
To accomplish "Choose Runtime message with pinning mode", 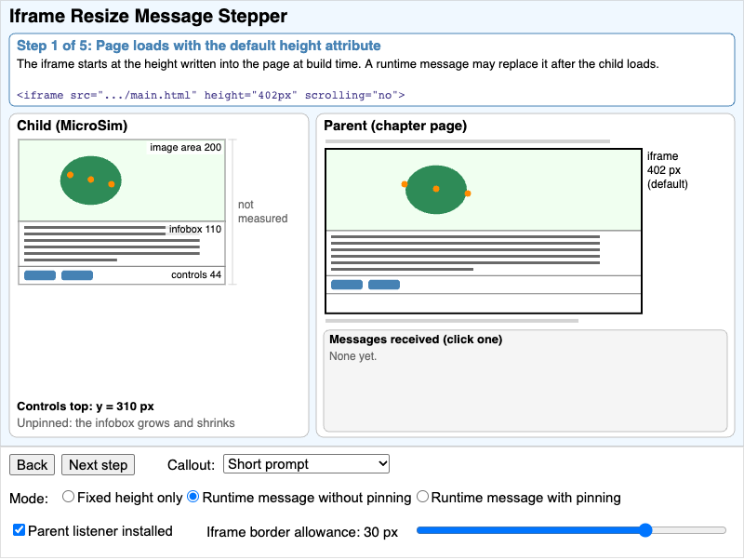I will 422,497.
